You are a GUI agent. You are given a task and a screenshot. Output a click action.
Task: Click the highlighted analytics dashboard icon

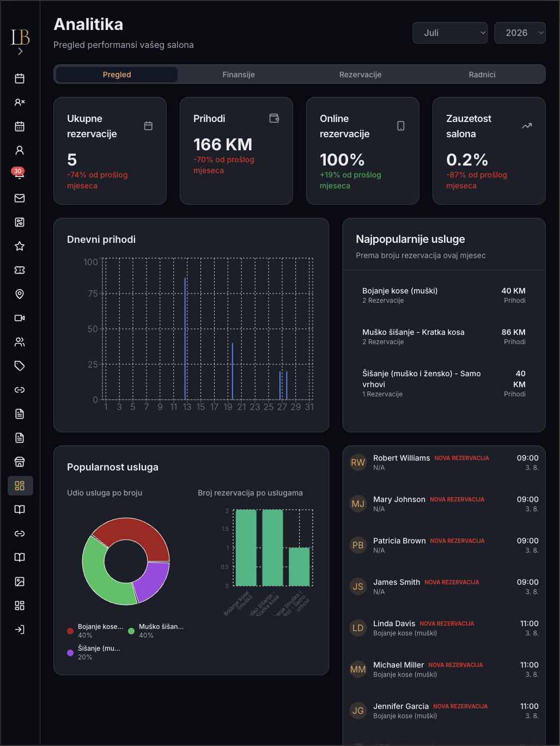(20, 486)
